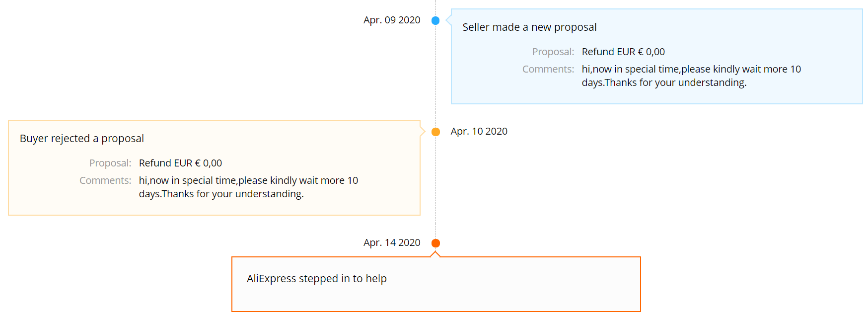
Task: Click the orange timeline dot for Apr. 14
Action: 435,243
